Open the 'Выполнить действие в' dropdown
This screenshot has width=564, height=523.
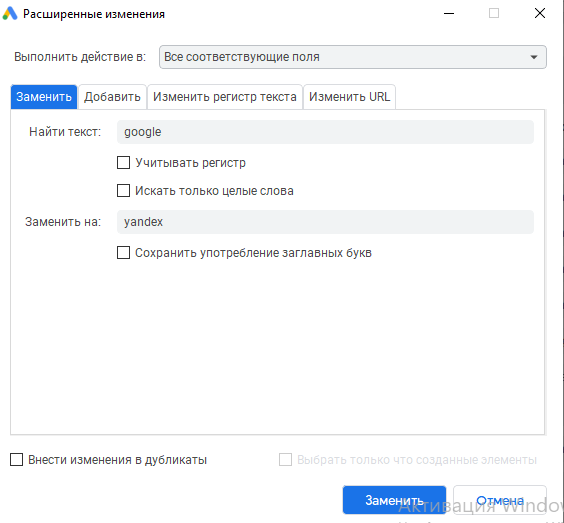(x=352, y=57)
